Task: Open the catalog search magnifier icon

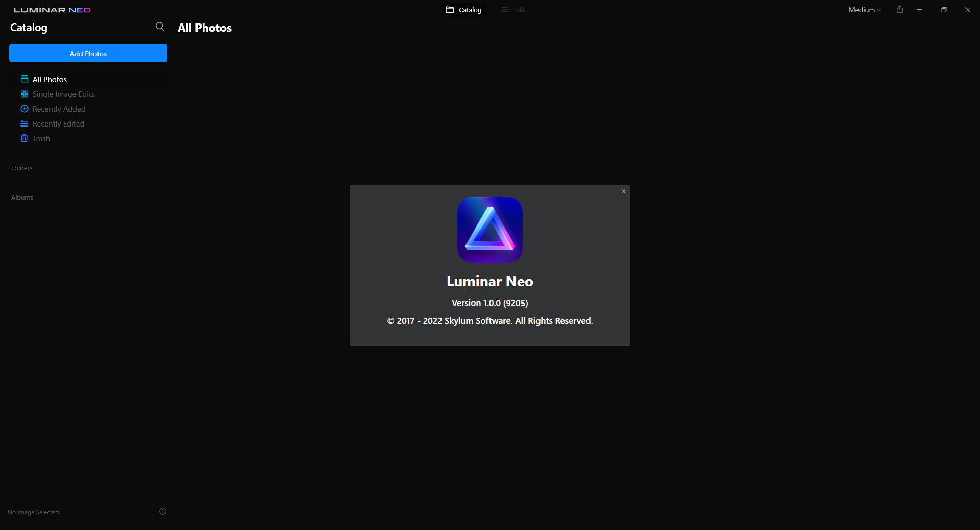Action: click(160, 27)
